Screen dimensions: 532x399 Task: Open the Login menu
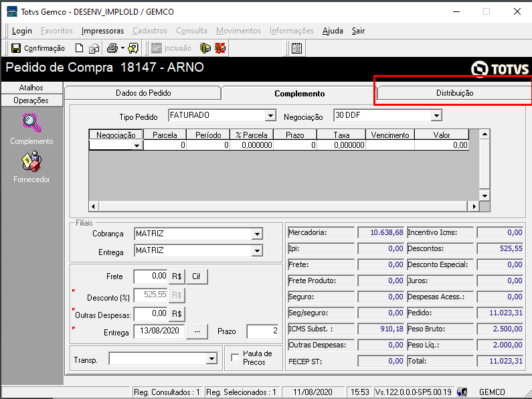pyautogui.click(x=21, y=31)
